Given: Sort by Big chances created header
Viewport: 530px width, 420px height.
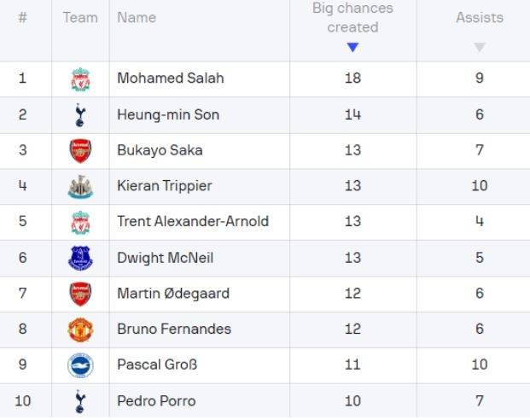Looking at the screenshot, I should coord(352,18).
